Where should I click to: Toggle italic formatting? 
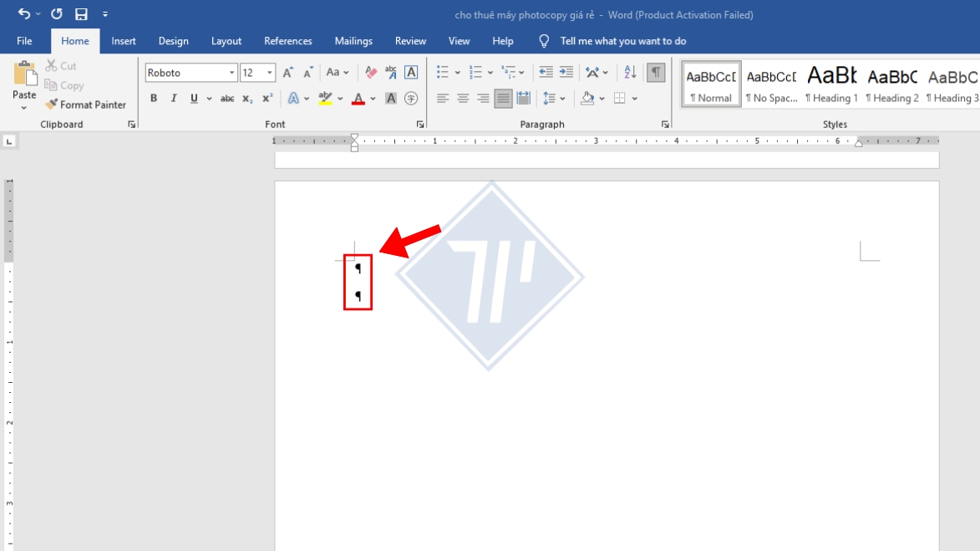(x=174, y=99)
